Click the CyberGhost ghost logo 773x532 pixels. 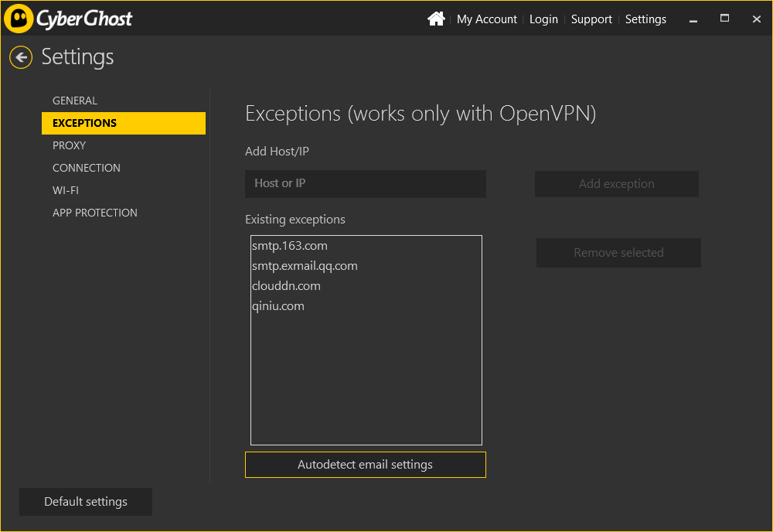[x=19, y=19]
